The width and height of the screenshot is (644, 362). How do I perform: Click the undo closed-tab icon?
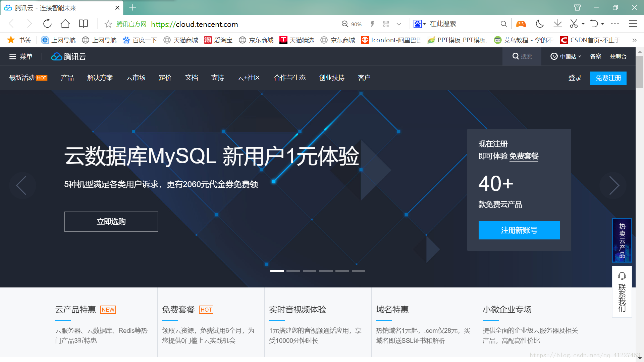(594, 24)
